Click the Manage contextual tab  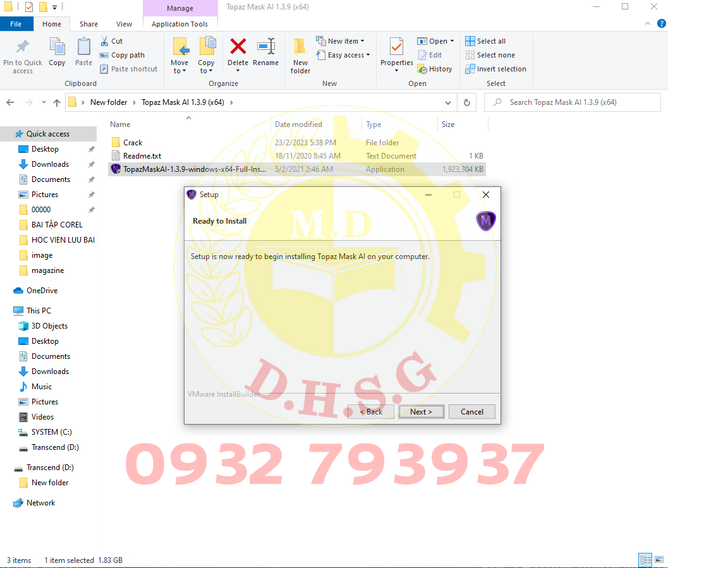[x=180, y=8]
